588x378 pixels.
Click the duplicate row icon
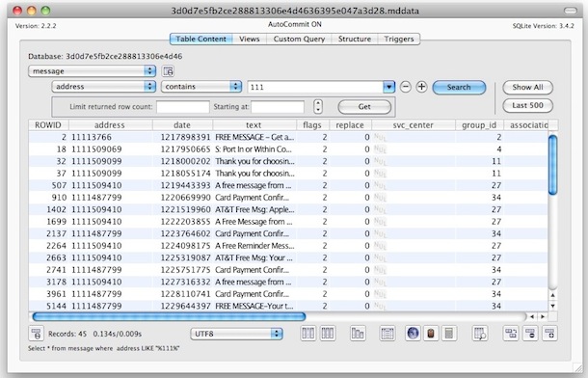[511, 333]
